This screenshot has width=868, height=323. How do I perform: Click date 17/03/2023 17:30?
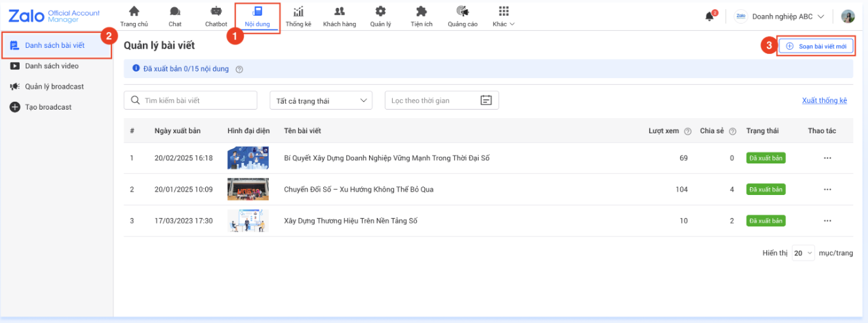184,221
